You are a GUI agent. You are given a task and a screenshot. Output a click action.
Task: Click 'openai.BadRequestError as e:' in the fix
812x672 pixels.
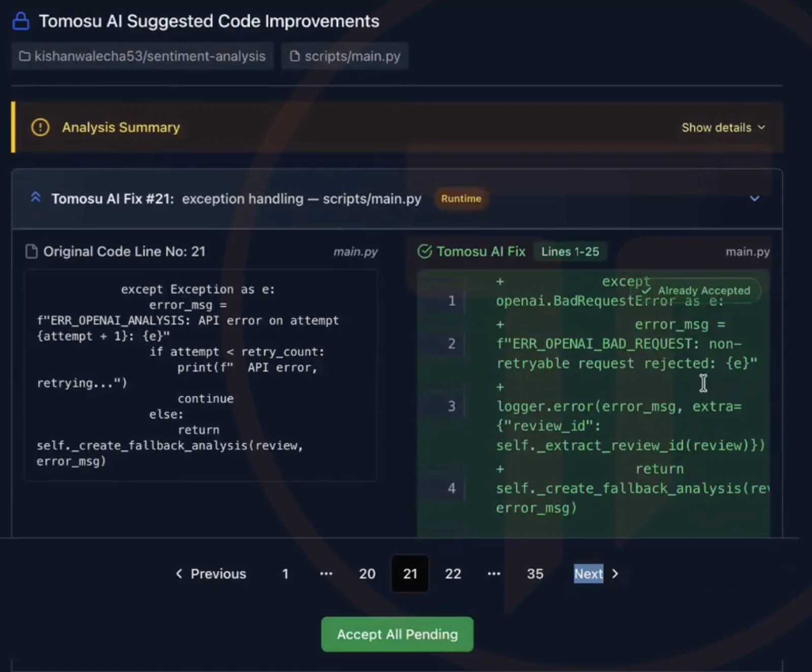[610, 301]
